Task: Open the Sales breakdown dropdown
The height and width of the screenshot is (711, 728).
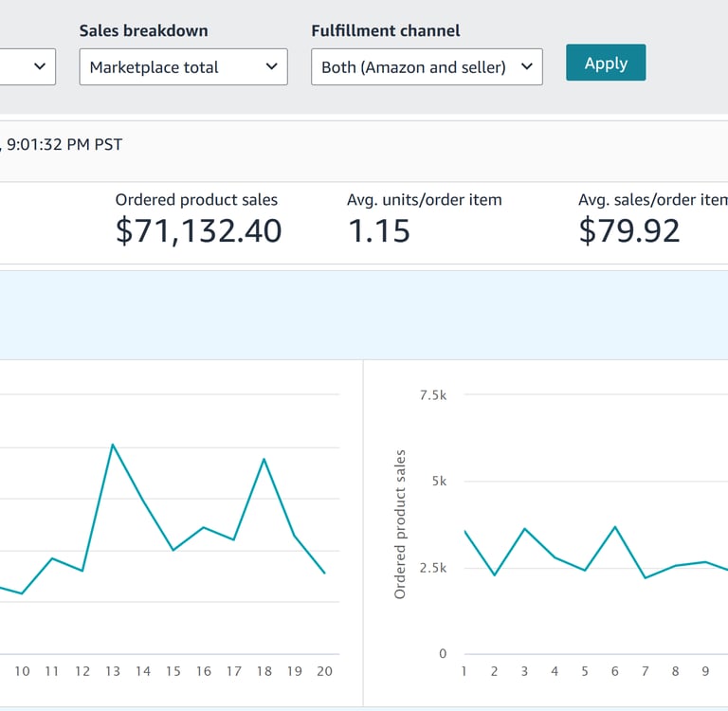Action: click(x=183, y=67)
